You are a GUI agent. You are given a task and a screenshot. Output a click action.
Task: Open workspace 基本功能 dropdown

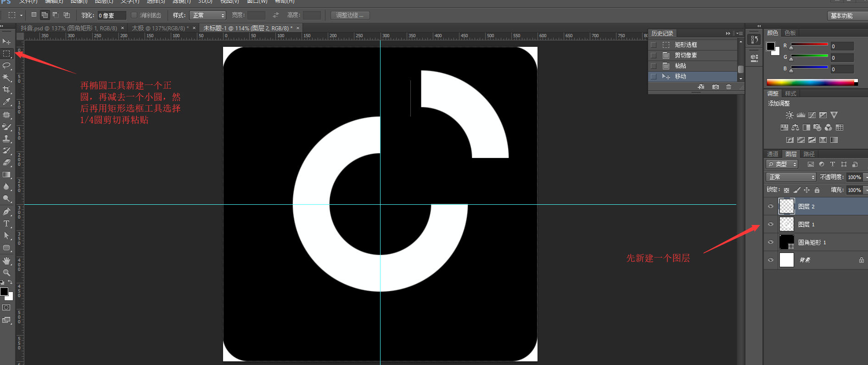pos(847,16)
